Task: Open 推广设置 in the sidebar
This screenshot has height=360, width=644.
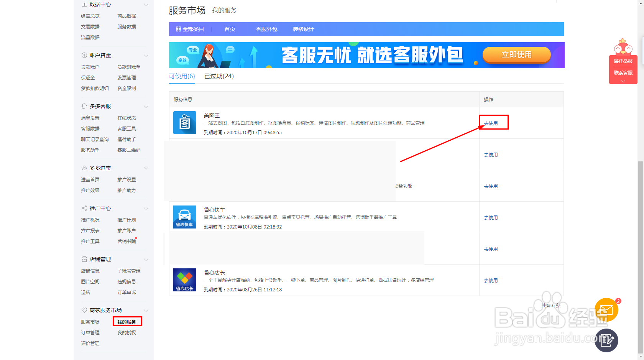Action: point(127,179)
